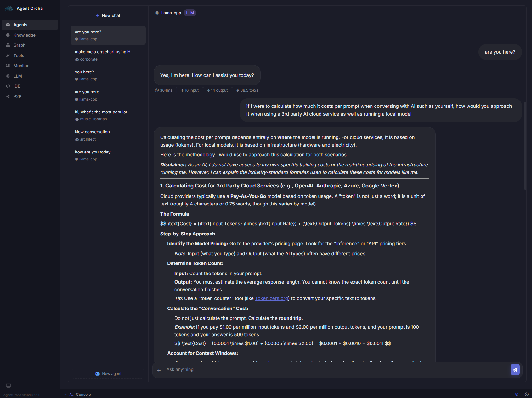Open the 'how are you today' conversation
This screenshot has height=398, width=532.
click(x=93, y=152)
